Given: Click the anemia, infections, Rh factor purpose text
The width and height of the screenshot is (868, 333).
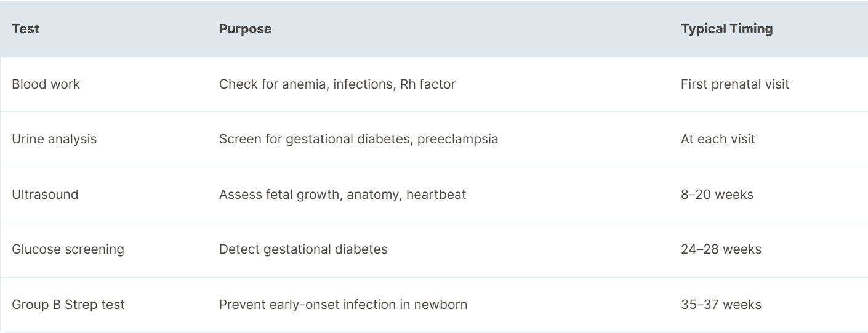Looking at the screenshot, I should (367, 84).
